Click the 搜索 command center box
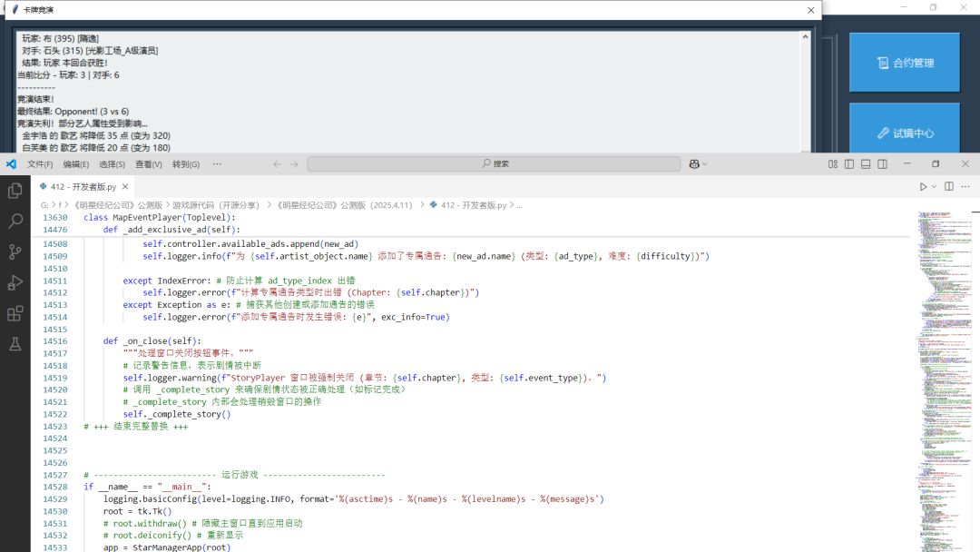The height and width of the screenshot is (552, 980). click(494, 164)
